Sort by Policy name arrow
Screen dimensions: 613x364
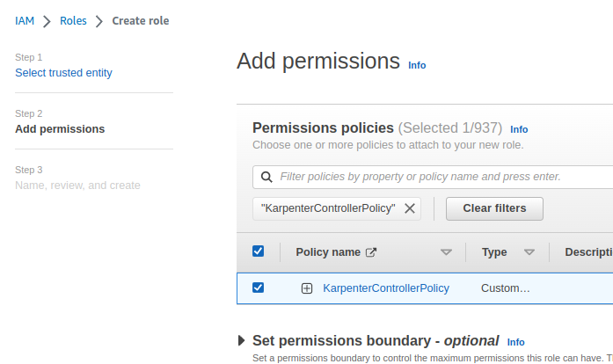point(446,252)
